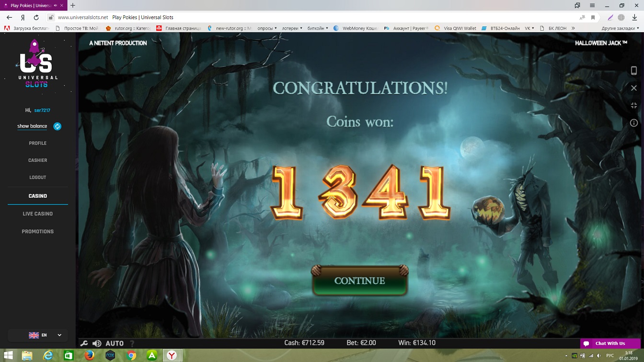Image resolution: width=644 pixels, height=362 pixels.
Task: Open the Windows Start menu
Action: tap(9, 355)
